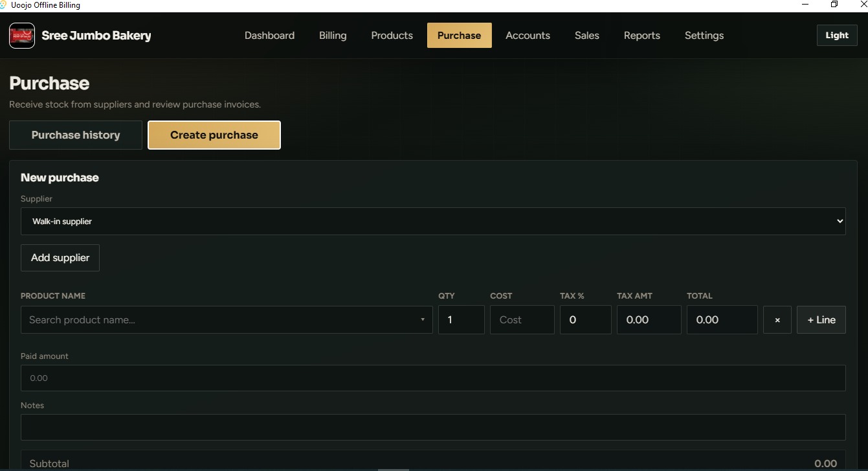Click the TAX AMT field showing 0.00
The height and width of the screenshot is (471, 868).
[649, 320]
